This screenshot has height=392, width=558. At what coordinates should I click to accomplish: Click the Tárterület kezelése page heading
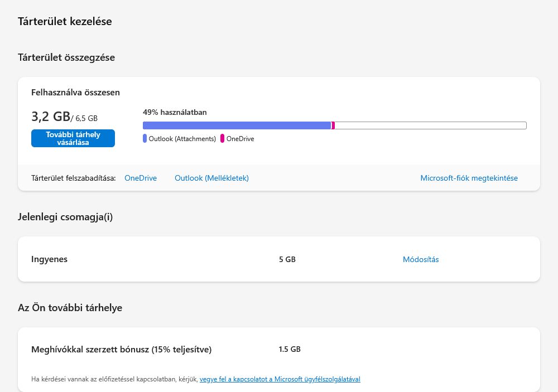(65, 22)
